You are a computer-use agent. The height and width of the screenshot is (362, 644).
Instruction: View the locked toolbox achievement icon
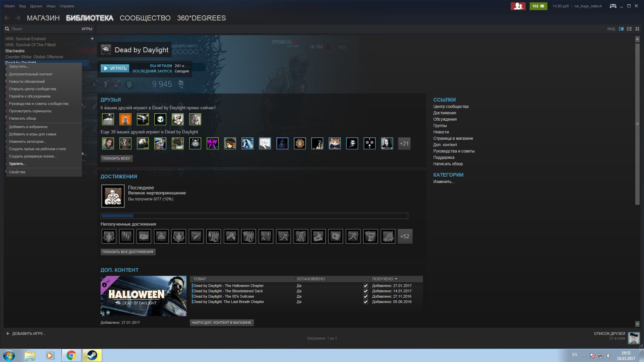click(x=144, y=236)
